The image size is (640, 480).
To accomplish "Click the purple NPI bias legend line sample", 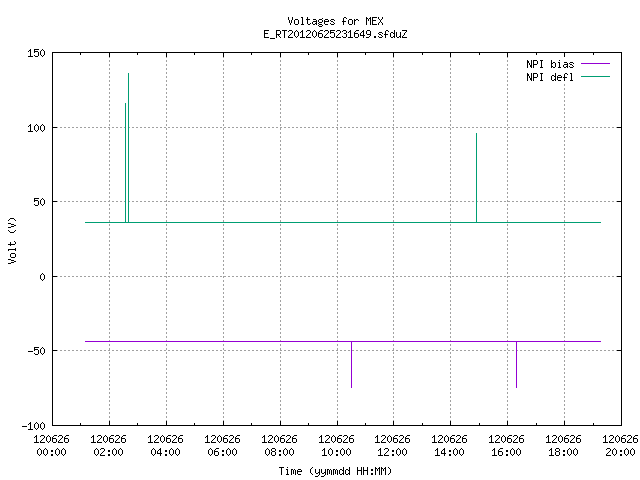I will pos(595,64).
